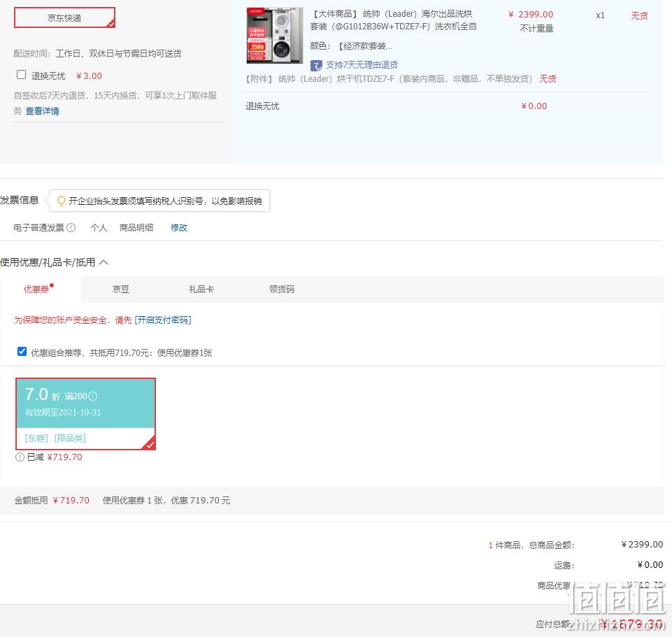672x637 pixels.
Task: Switch to the 优惠券 tab
Action: pyautogui.click(x=40, y=289)
